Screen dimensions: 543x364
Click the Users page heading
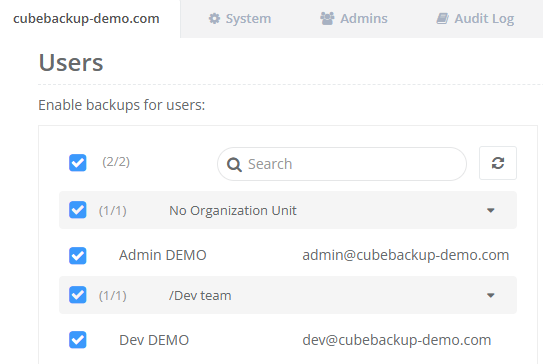pyautogui.click(x=71, y=63)
